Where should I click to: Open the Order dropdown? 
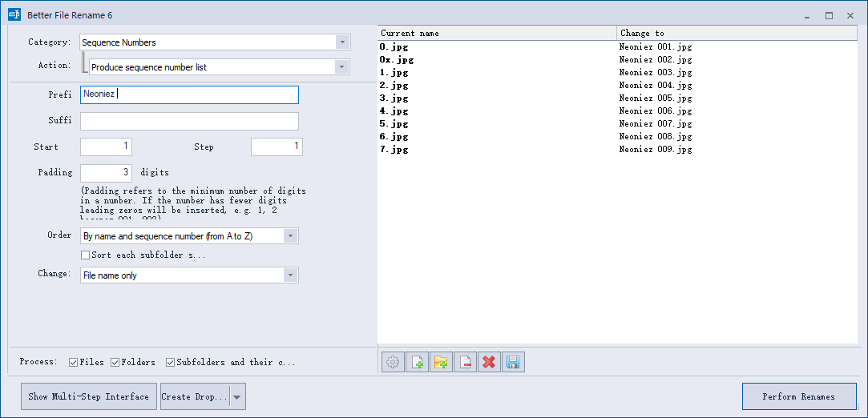[x=291, y=236]
